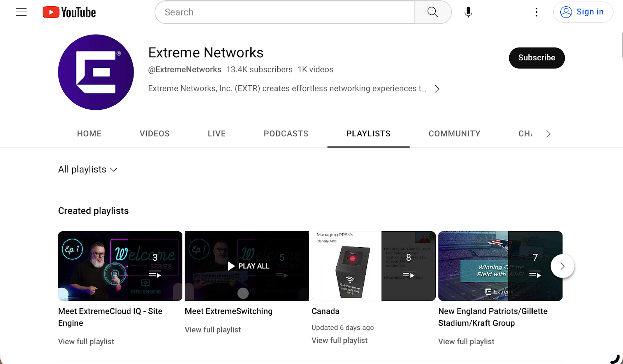The width and height of the screenshot is (623, 364).
Task: Show more channel tabs with arrow
Action: click(548, 134)
